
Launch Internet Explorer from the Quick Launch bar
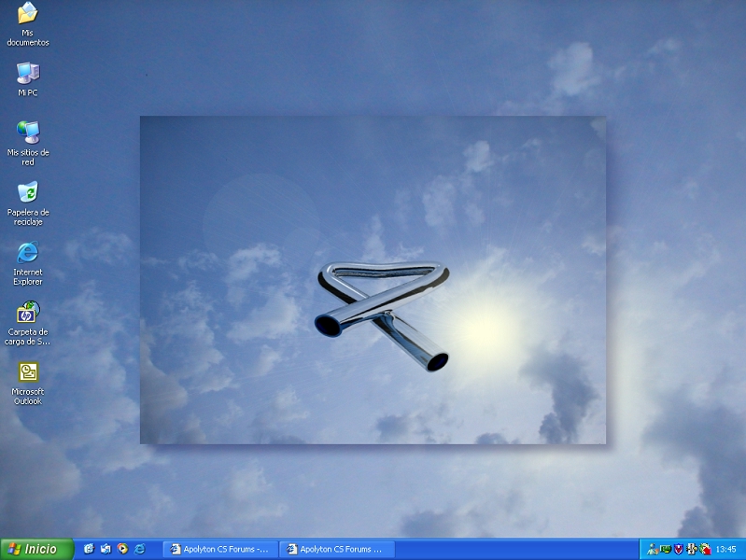140,549
